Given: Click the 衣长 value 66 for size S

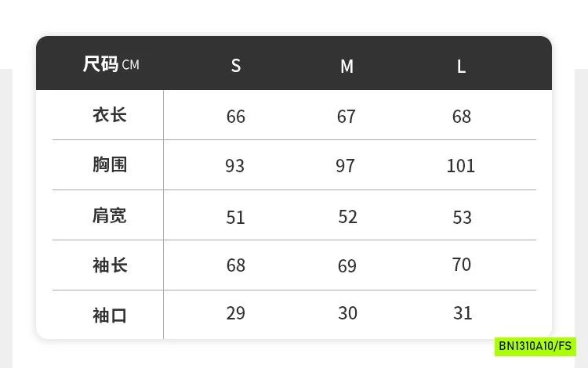Looking at the screenshot, I should point(236,117).
